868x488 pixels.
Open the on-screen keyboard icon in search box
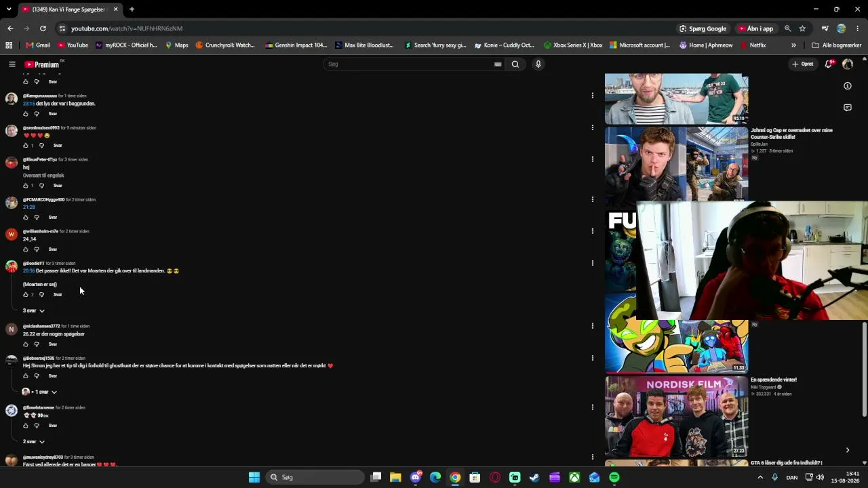(498, 64)
